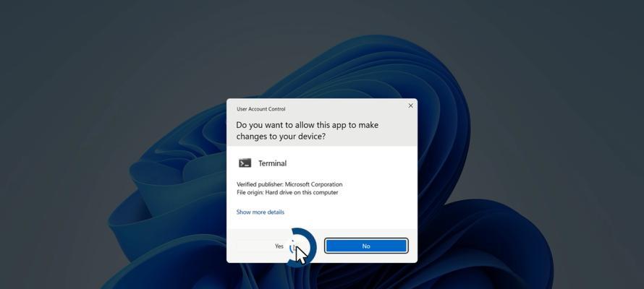Click the 'Do you want to allow' heading

click(x=308, y=130)
